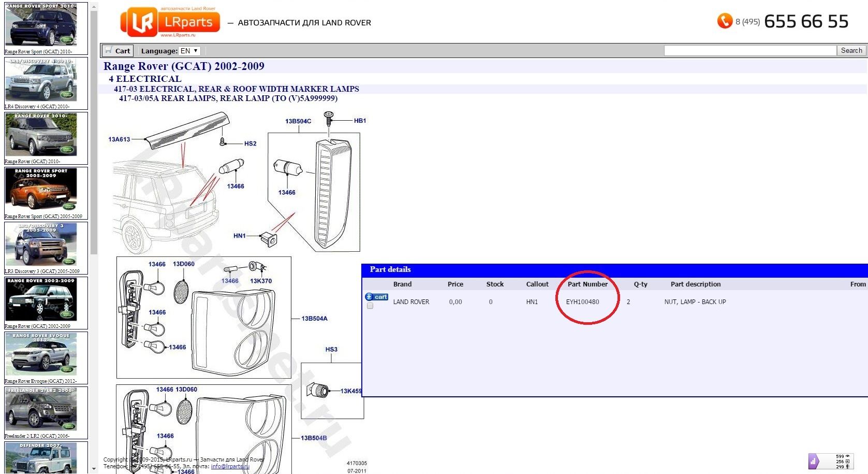Image resolution: width=868 pixels, height=474 pixels.
Task: Click the Range Rover (GCAT) 2002-2009 heading
Action: click(x=184, y=66)
